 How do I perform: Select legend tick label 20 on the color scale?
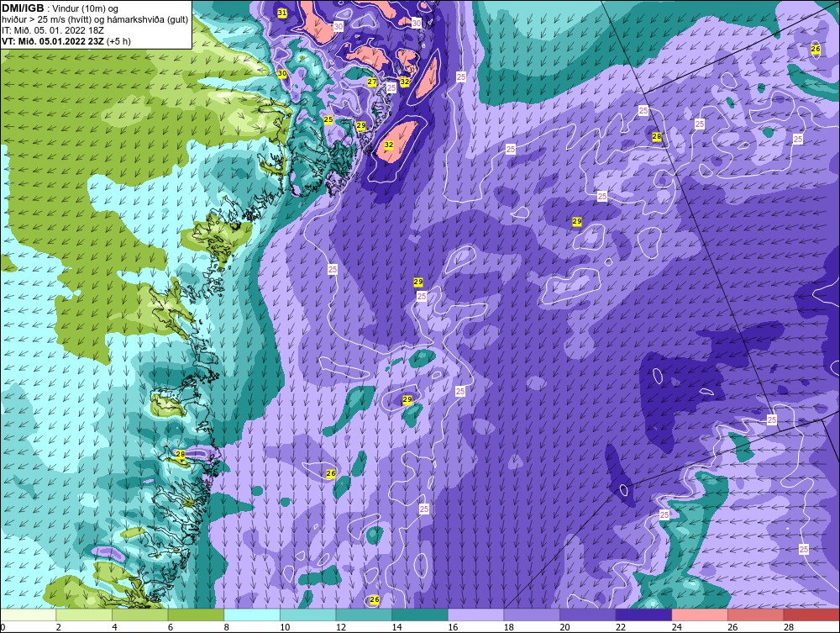coord(564,627)
